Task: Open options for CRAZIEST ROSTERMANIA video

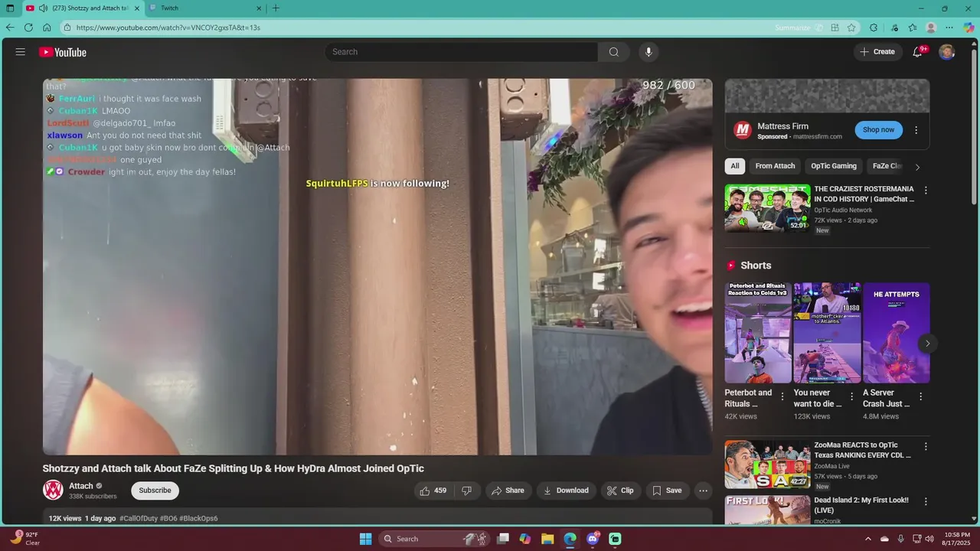Action: 926,191
